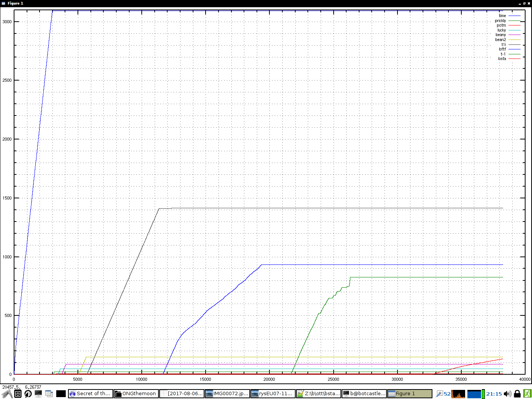The image size is (532, 399).
Task: Click the volume speaker icon
Action: point(507,394)
